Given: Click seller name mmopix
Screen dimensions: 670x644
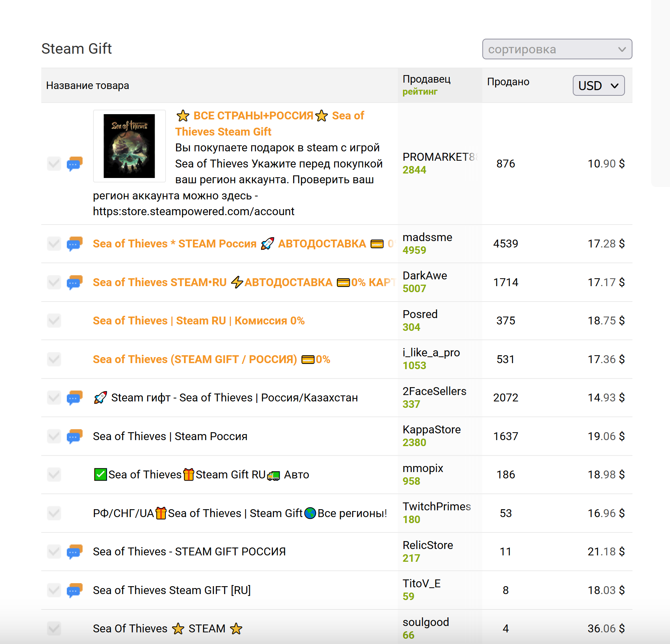Looking at the screenshot, I should tap(423, 468).
